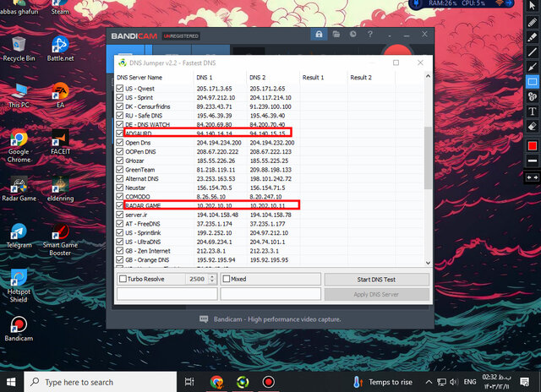Activate the text tool in drawing toolbar
The width and height of the screenshot is (541, 392).
click(x=533, y=112)
